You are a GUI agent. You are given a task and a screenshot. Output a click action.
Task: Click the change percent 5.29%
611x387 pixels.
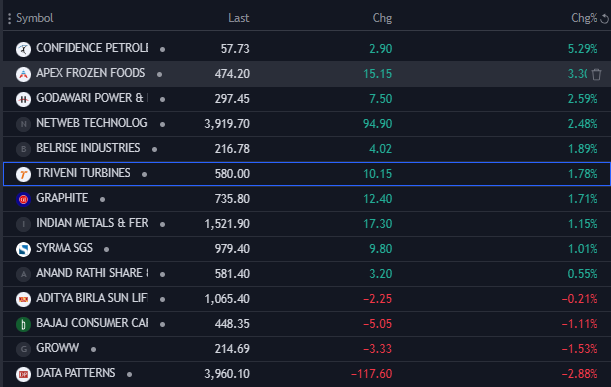pos(583,49)
